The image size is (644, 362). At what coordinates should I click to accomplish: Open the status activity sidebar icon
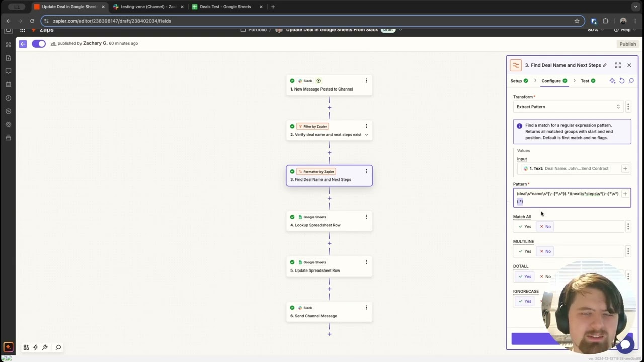coord(8,111)
